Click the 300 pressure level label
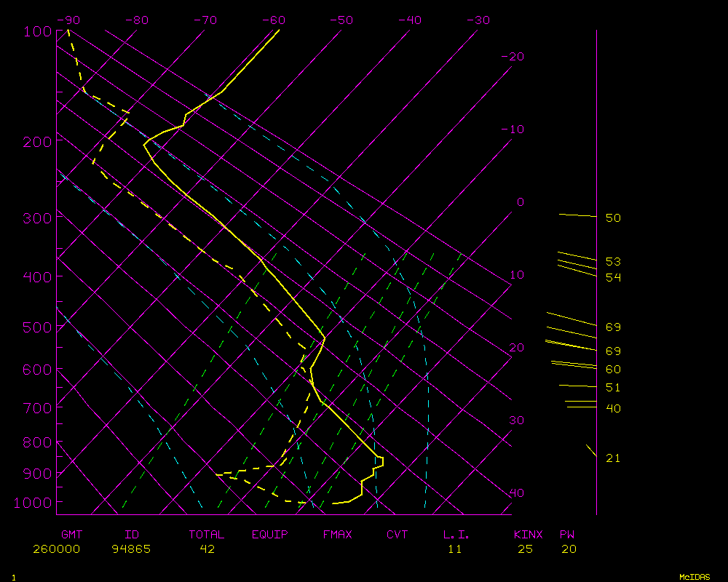The height and width of the screenshot is (582, 728). point(33,218)
